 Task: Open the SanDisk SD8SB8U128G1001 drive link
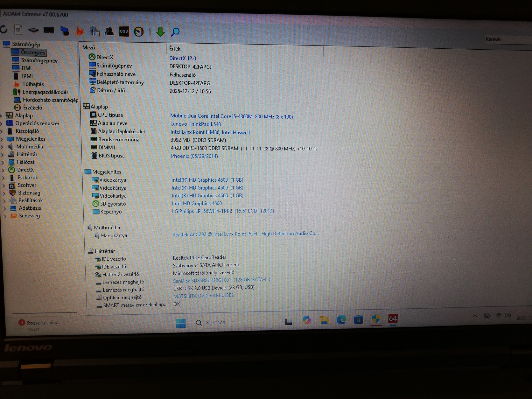coord(221,280)
